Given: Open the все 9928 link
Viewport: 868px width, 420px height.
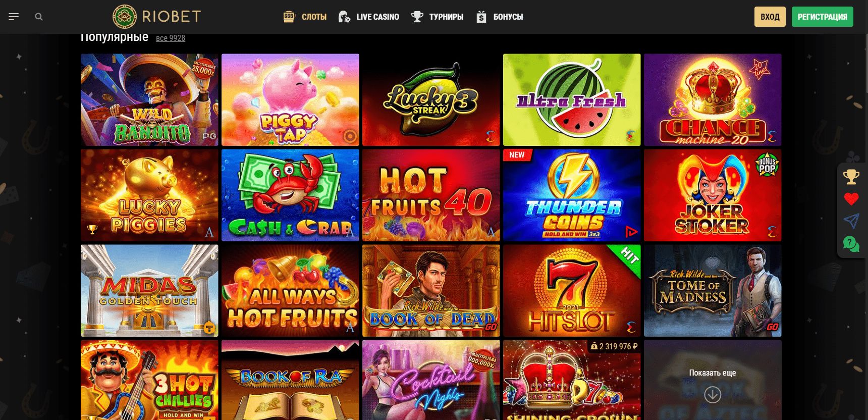Looking at the screenshot, I should tap(171, 38).
